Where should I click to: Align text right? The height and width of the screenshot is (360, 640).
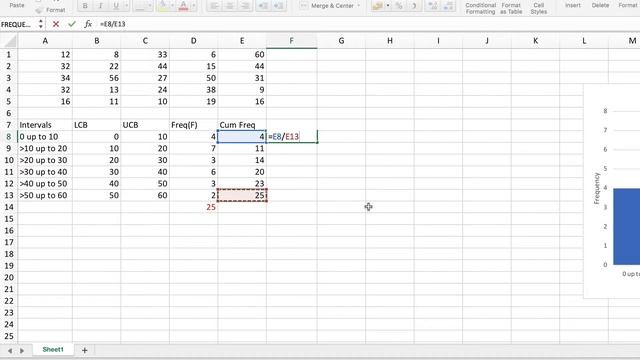[245, 6]
